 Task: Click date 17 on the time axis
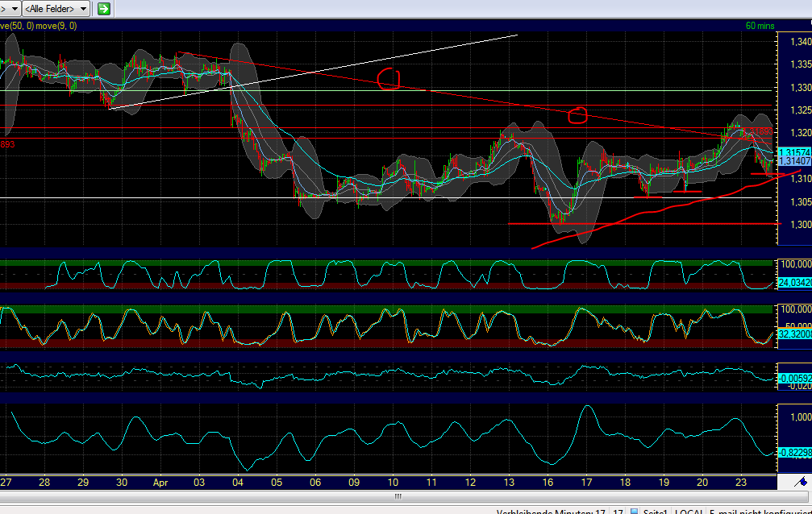tap(586, 483)
